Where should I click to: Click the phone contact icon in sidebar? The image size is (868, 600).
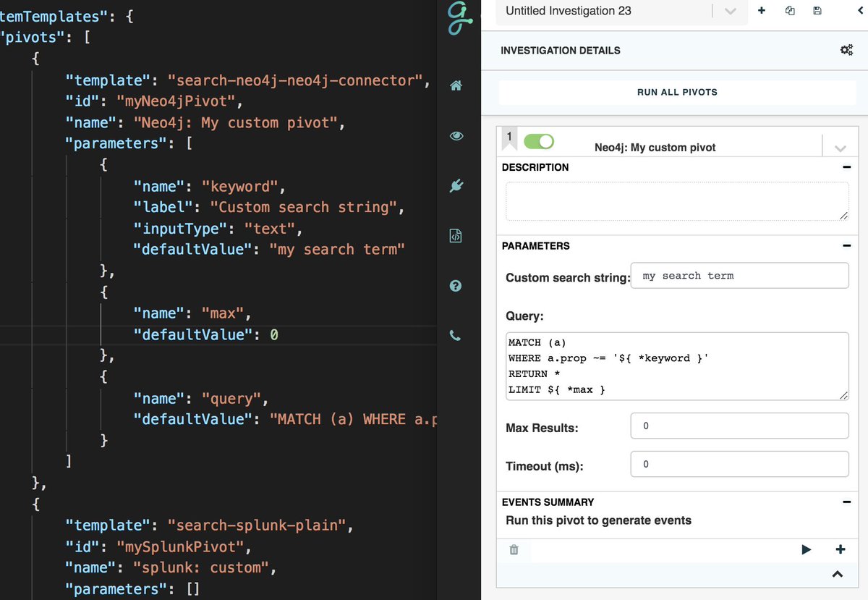456,335
